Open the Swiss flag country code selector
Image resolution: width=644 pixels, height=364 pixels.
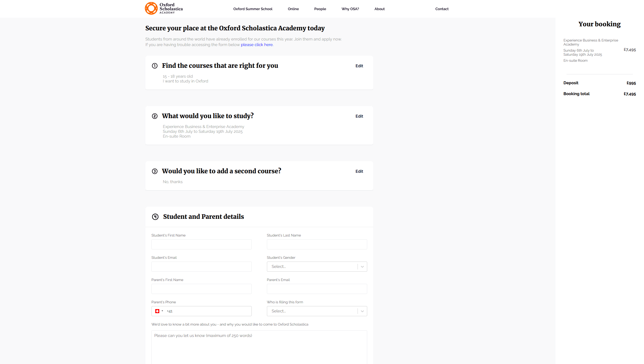(x=159, y=311)
